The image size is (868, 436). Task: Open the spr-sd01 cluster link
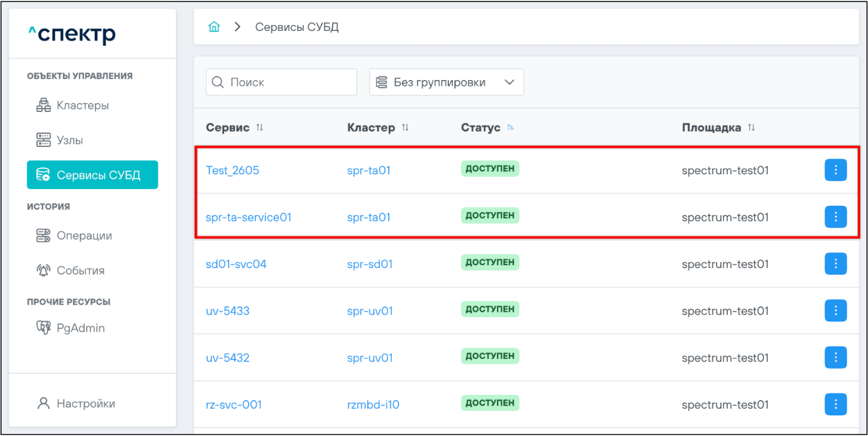369,264
